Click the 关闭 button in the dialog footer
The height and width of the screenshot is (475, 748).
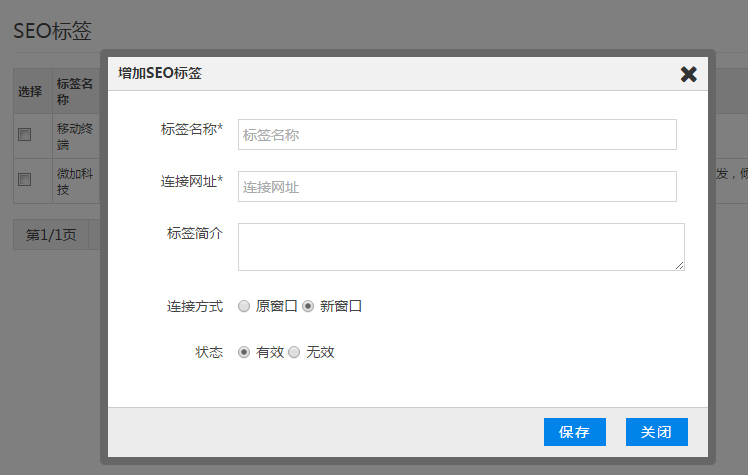click(656, 432)
